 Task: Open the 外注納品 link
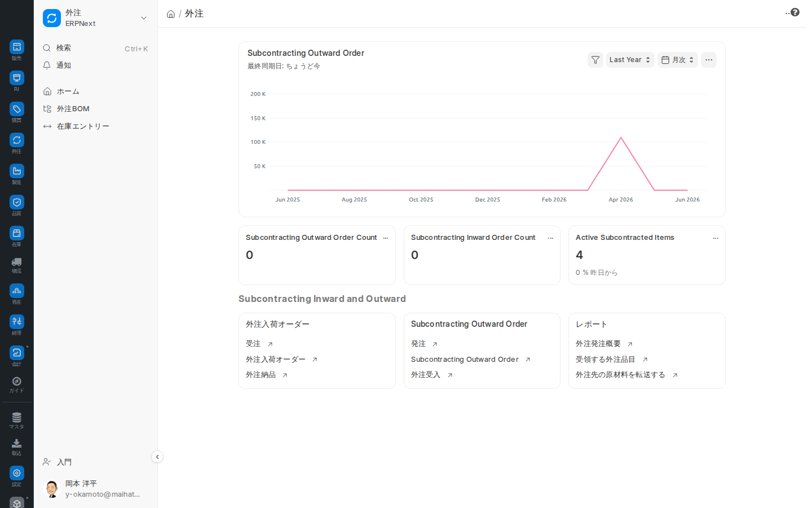click(x=261, y=375)
